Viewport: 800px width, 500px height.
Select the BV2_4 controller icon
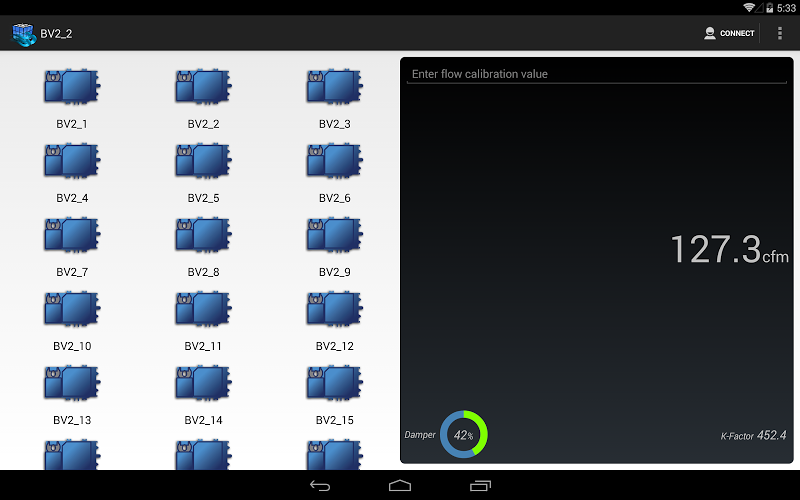72,161
